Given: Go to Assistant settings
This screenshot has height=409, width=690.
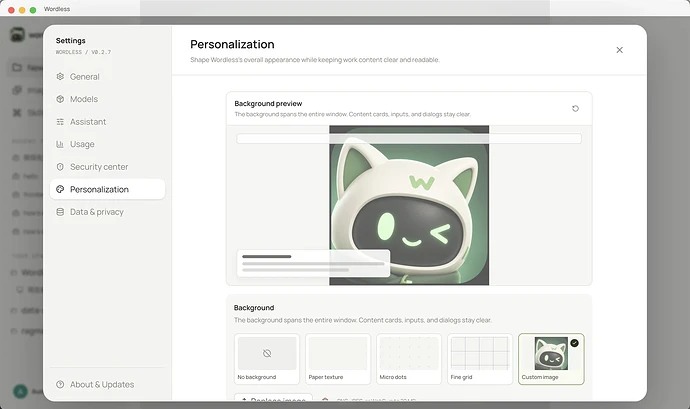Looking at the screenshot, I should [107, 122].
